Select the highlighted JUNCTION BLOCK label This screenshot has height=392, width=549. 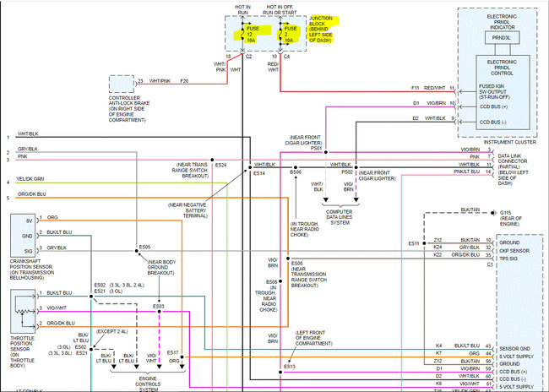click(321, 29)
